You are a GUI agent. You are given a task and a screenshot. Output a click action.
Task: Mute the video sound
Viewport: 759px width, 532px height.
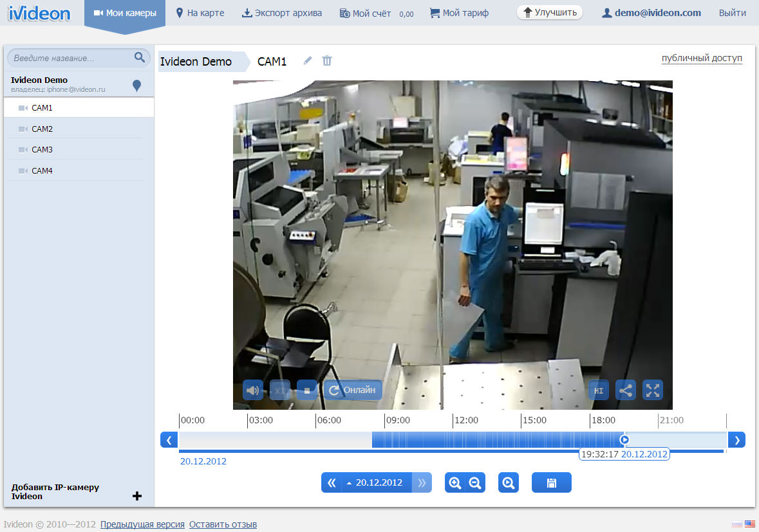click(x=253, y=390)
